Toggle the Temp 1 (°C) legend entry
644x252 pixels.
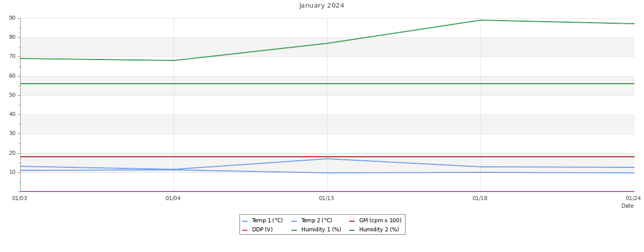(x=267, y=221)
